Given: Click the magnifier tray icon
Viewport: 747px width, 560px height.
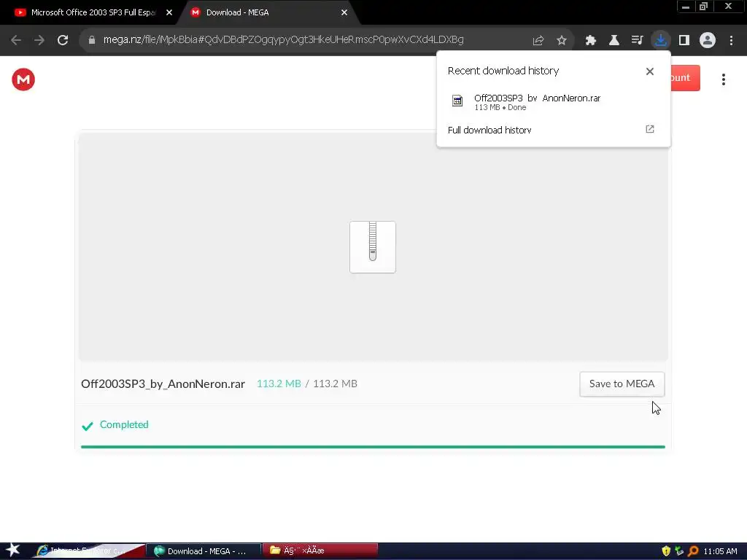Looking at the screenshot, I should [x=693, y=551].
